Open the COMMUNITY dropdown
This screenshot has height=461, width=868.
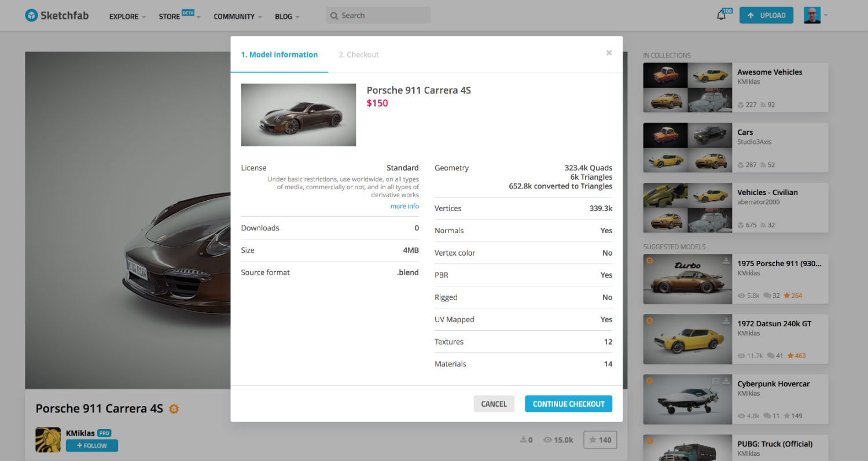pos(234,17)
